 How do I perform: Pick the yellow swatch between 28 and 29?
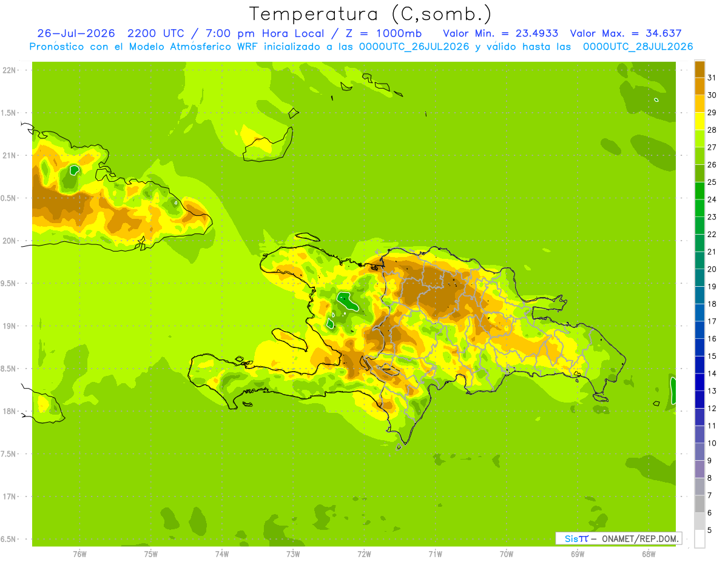[x=699, y=121]
